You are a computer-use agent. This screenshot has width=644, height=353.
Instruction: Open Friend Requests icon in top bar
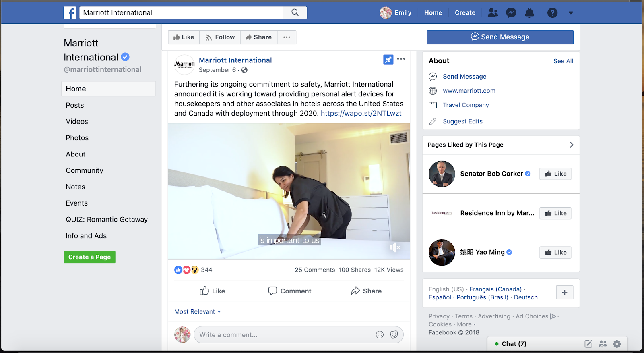[493, 13]
